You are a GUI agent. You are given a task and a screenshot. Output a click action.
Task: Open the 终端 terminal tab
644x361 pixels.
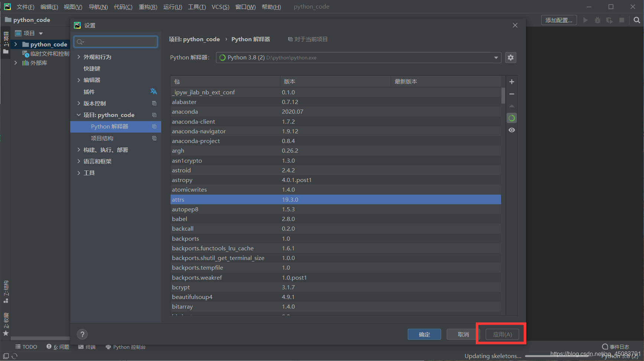tap(87, 347)
